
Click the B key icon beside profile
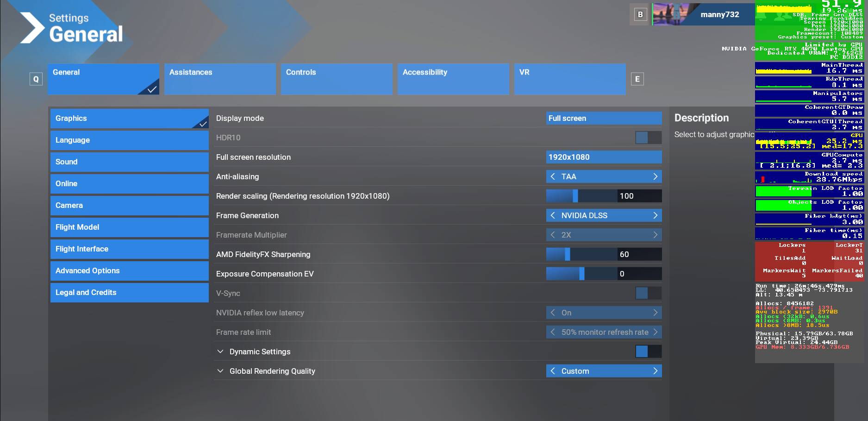[640, 14]
